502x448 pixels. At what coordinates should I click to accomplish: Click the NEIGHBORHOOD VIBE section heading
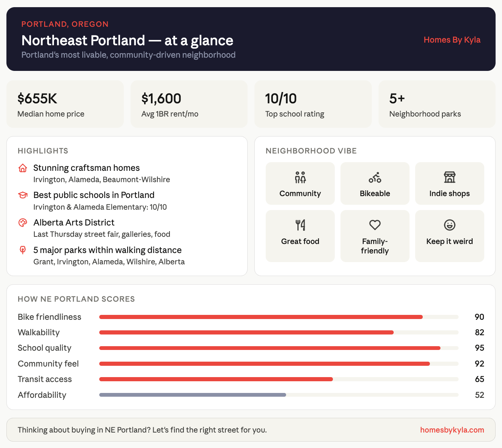(x=311, y=151)
